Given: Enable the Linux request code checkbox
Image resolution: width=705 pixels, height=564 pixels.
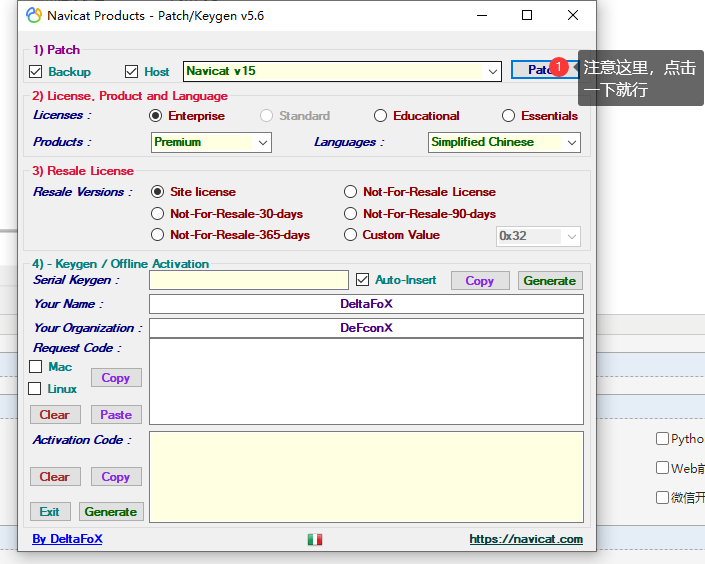Looking at the screenshot, I should pos(35,389).
